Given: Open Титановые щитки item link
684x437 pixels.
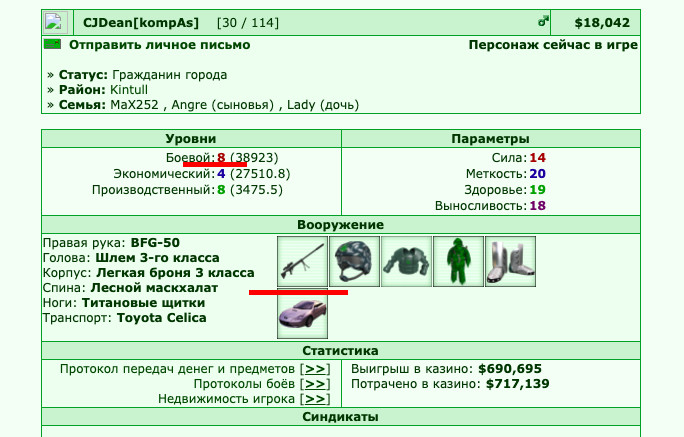Looking at the screenshot, I should pos(144,303).
